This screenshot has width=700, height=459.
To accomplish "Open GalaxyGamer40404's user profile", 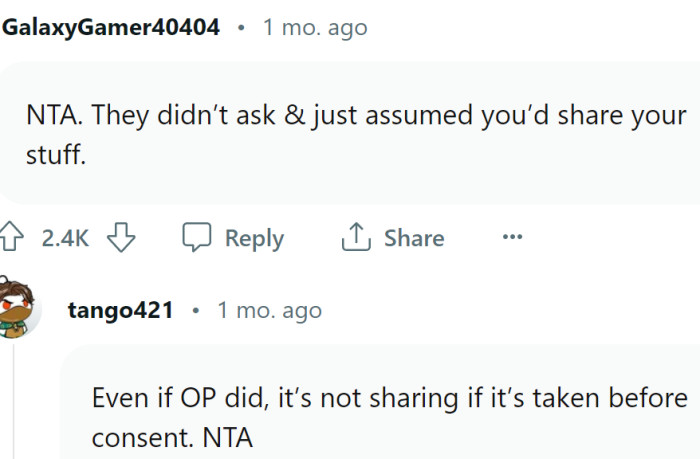I will 110,27.
